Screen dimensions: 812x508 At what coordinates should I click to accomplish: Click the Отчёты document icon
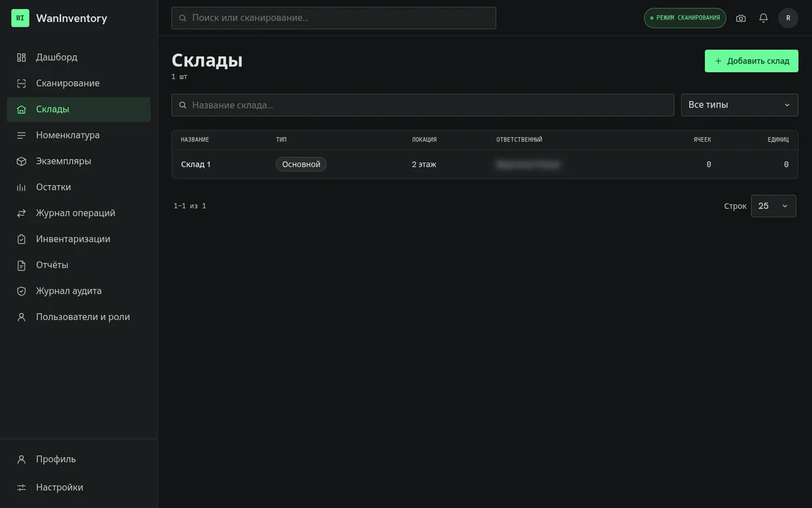22,265
